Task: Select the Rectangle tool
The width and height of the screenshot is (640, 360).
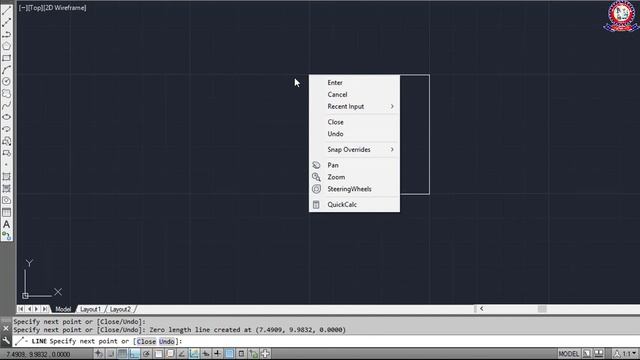Action: [x=7, y=58]
